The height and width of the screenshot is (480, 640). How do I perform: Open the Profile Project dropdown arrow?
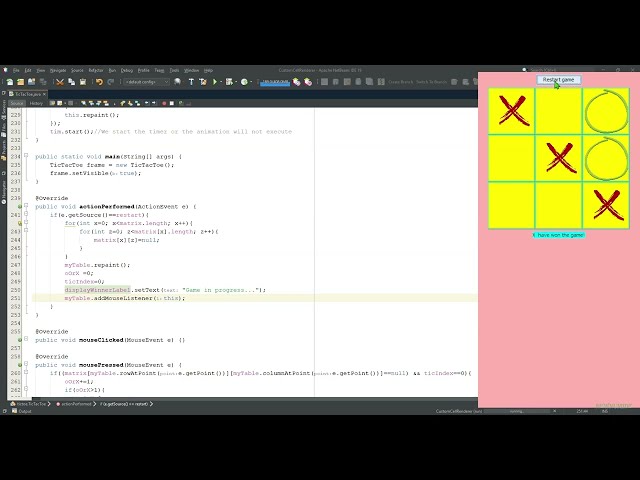[x=251, y=82]
